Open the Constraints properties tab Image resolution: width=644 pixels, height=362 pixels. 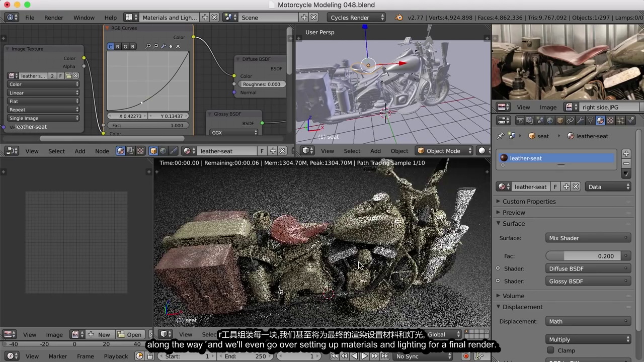pyautogui.click(x=570, y=121)
